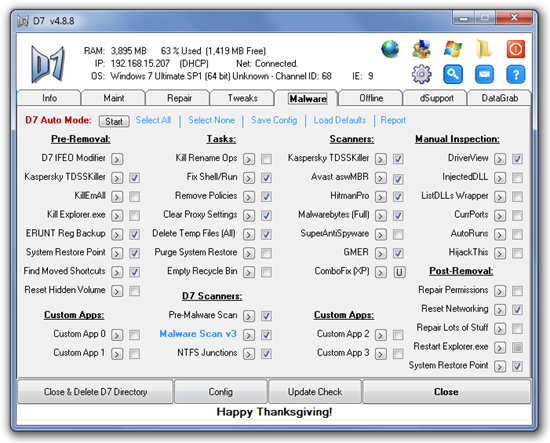The height and width of the screenshot is (443, 550).
Task: Run DriverView arrow button
Action: click(500, 159)
